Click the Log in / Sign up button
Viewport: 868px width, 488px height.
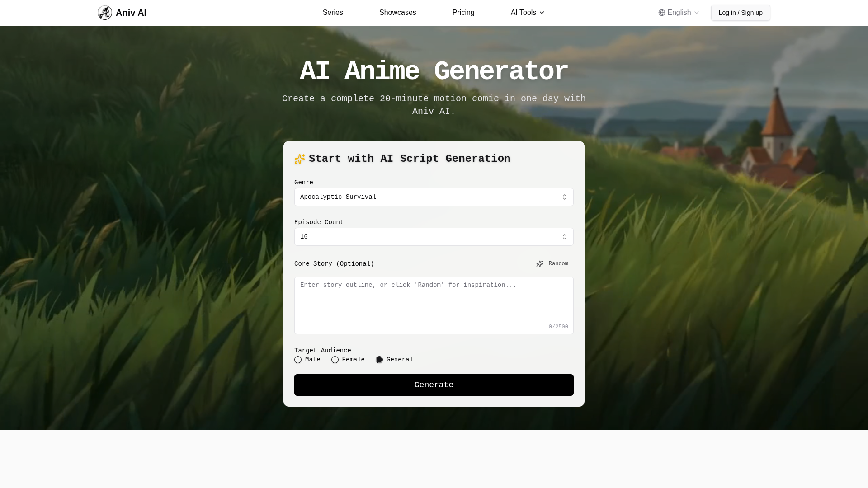tap(740, 13)
